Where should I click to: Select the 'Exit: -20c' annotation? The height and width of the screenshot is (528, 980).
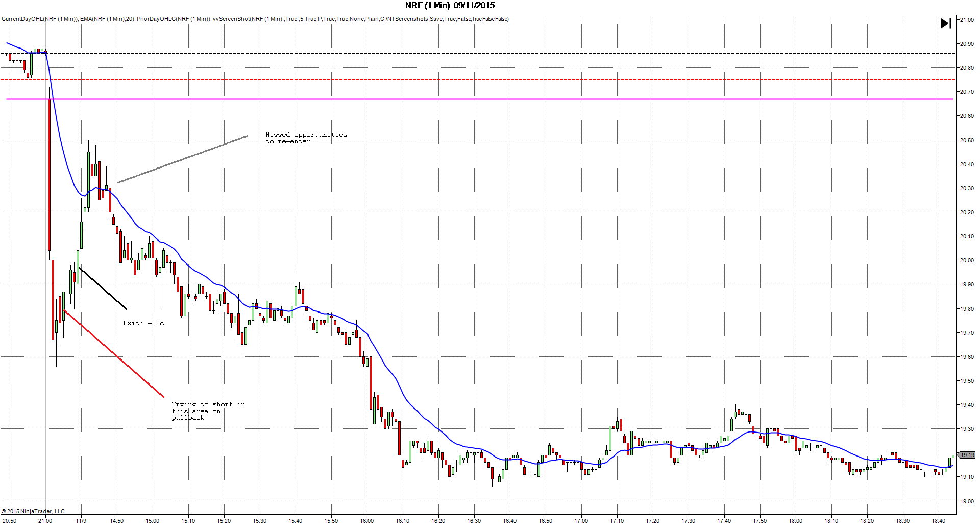pos(143,323)
